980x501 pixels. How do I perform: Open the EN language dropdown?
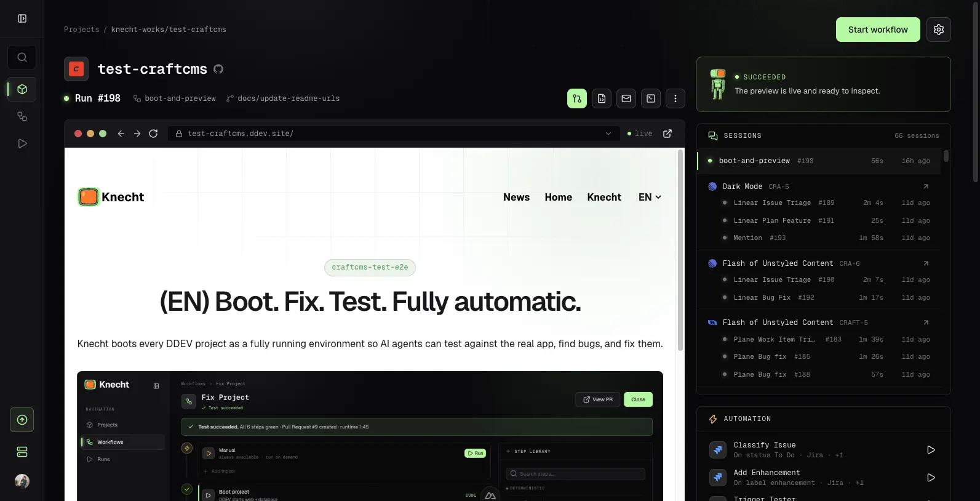[x=650, y=197]
